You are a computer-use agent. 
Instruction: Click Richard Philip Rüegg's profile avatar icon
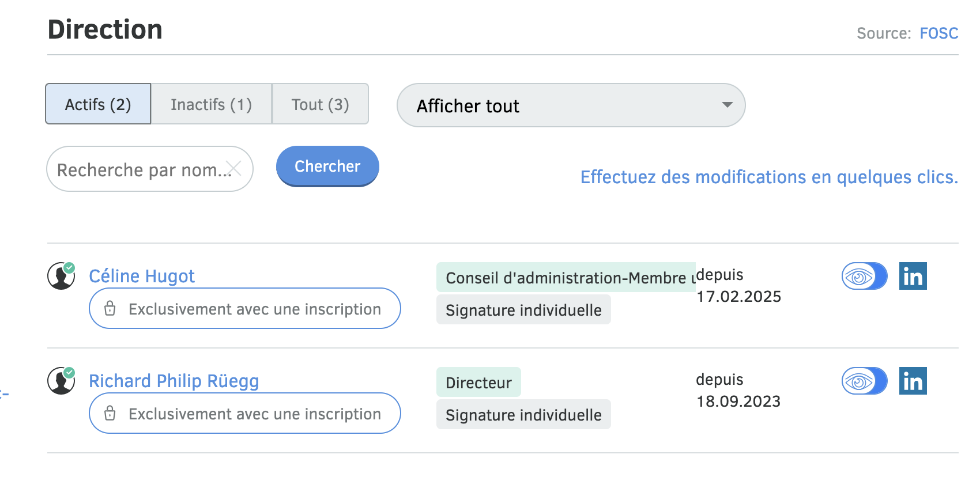click(x=61, y=381)
